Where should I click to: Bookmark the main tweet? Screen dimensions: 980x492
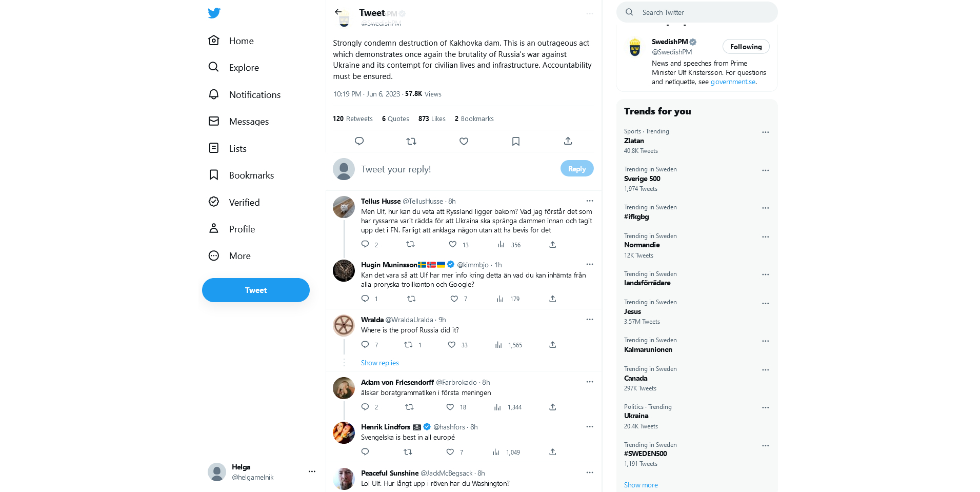tap(516, 141)
